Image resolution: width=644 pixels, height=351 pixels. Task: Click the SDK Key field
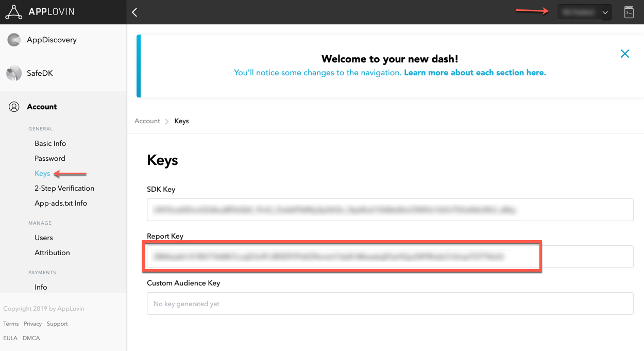(389, 210)
